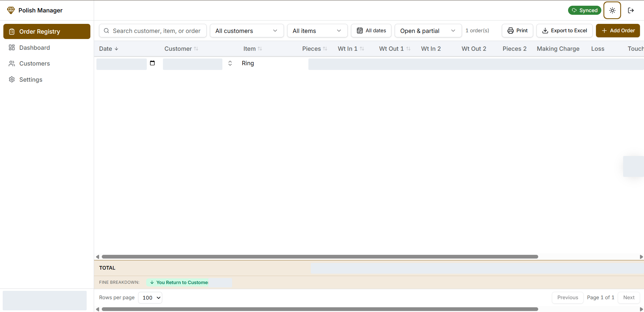Viewport: 644px width, 312px height.
Task: Click the search magnifier icon
Action: tap(106, 31)
